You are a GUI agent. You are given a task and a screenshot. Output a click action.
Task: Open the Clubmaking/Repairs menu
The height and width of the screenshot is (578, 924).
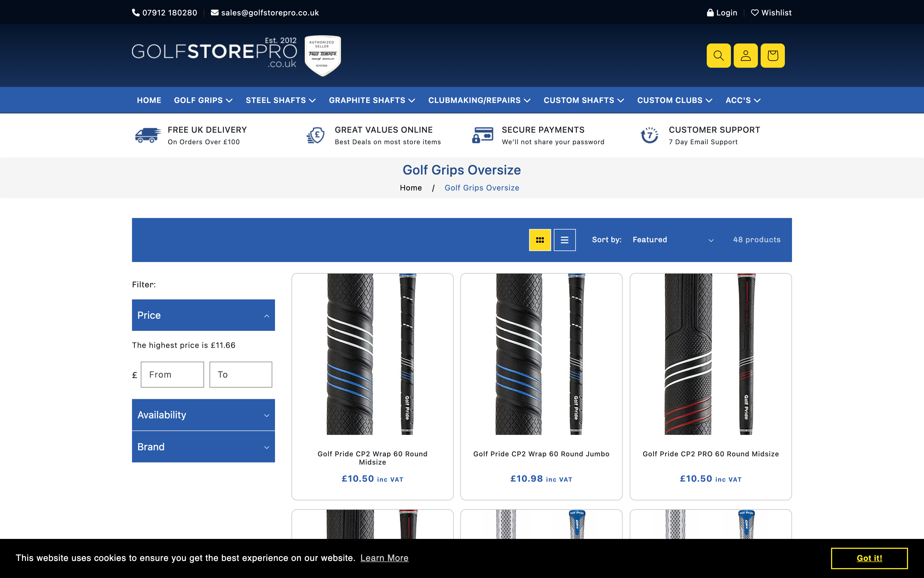point(480,100)
